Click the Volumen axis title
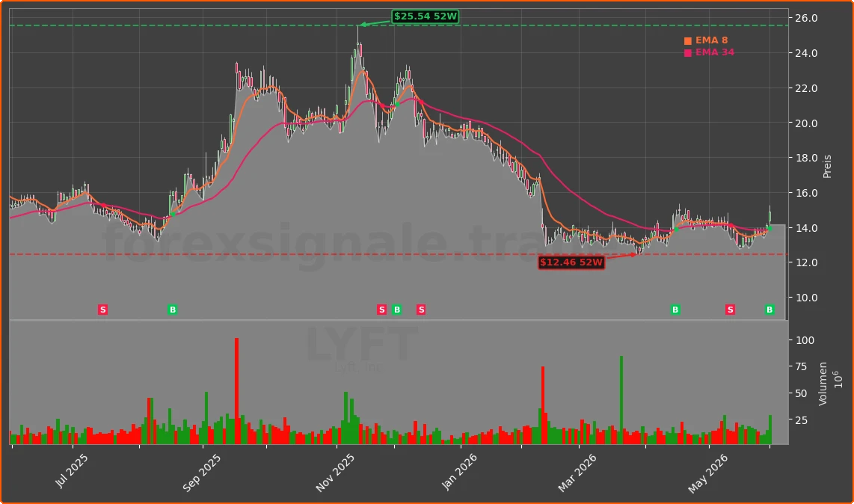The height and width of the screenshot is (504, 854). coord(823,384)
